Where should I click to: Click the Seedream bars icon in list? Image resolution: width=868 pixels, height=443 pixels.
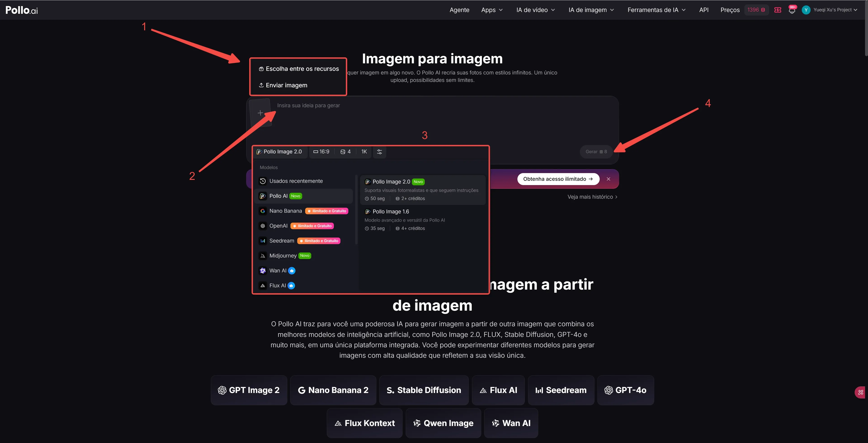coord(263,241)
